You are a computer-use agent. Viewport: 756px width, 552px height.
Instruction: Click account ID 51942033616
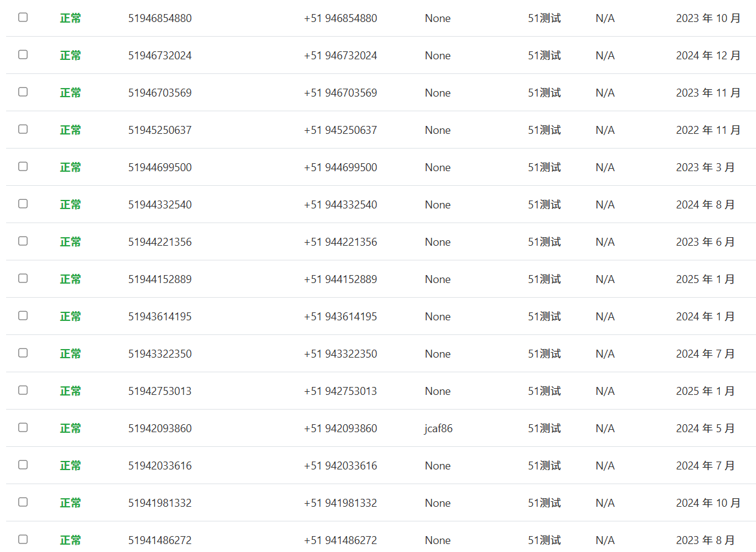coord(160,466)
